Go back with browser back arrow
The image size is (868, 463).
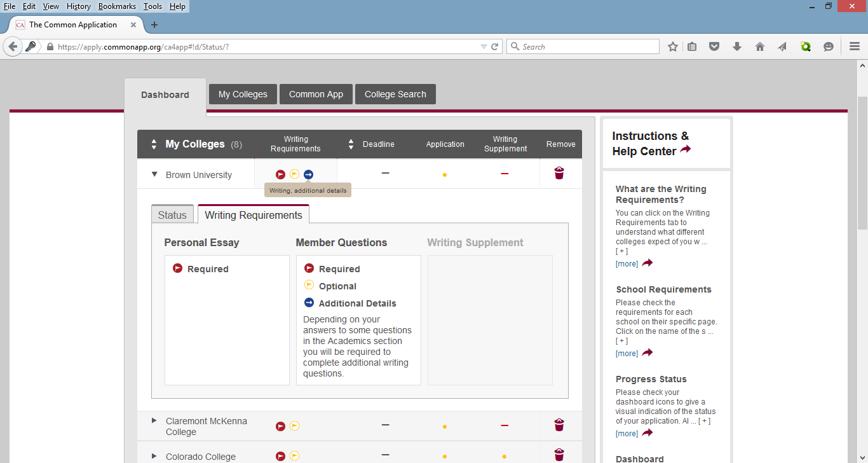13,46
